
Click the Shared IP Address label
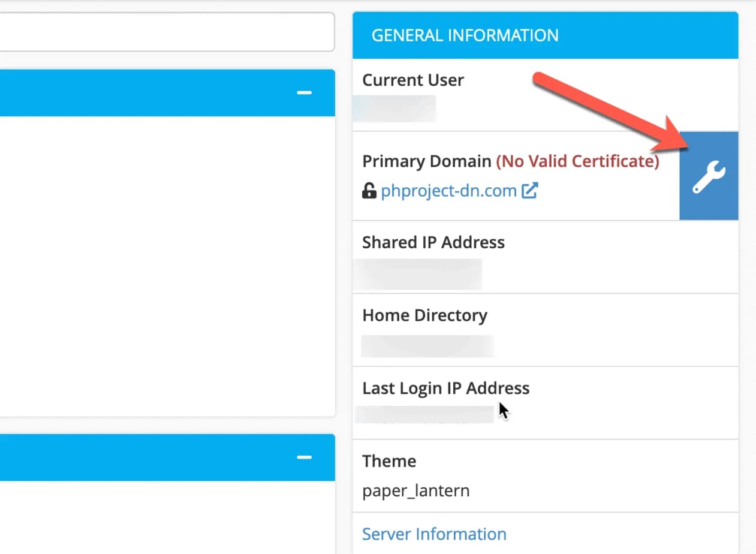click(x=433, y=242)
